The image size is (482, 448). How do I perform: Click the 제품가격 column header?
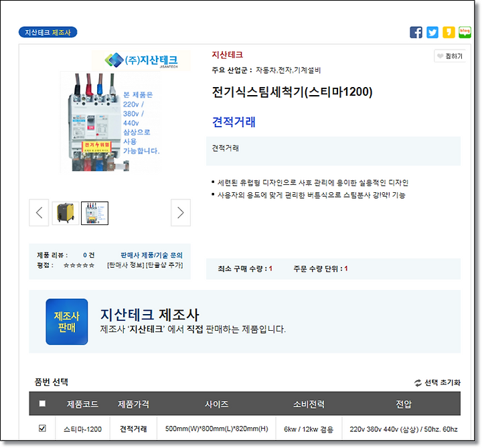[x=133, y=404]
